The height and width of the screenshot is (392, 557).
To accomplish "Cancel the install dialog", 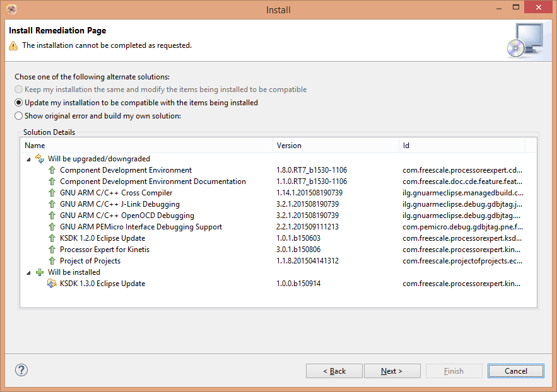I will coord(515,371).
